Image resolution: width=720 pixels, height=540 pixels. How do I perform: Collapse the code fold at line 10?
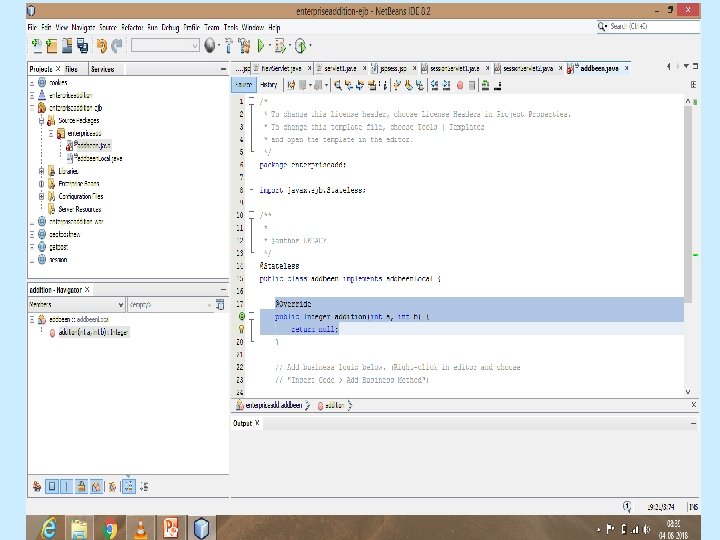point(251,214)
